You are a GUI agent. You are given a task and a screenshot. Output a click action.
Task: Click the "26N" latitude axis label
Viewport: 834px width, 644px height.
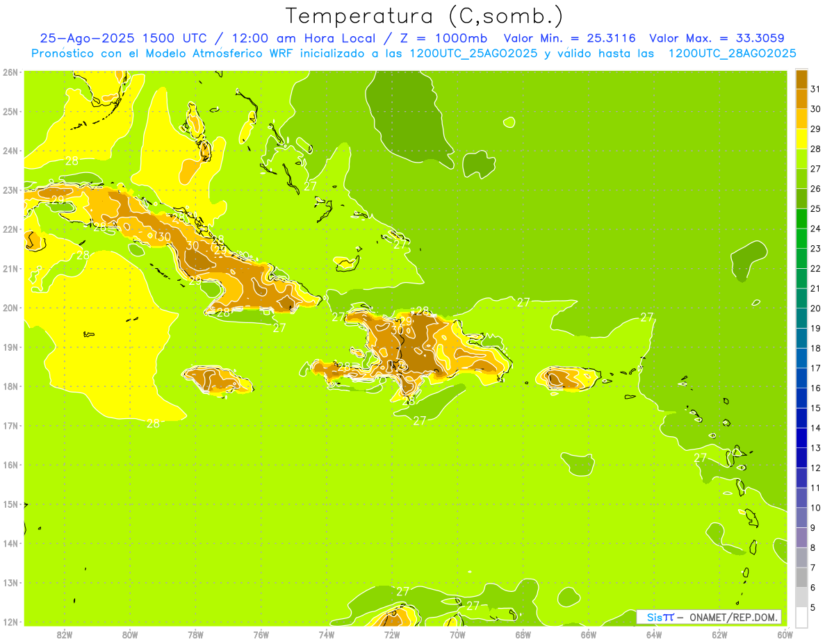tap(10, 72)
